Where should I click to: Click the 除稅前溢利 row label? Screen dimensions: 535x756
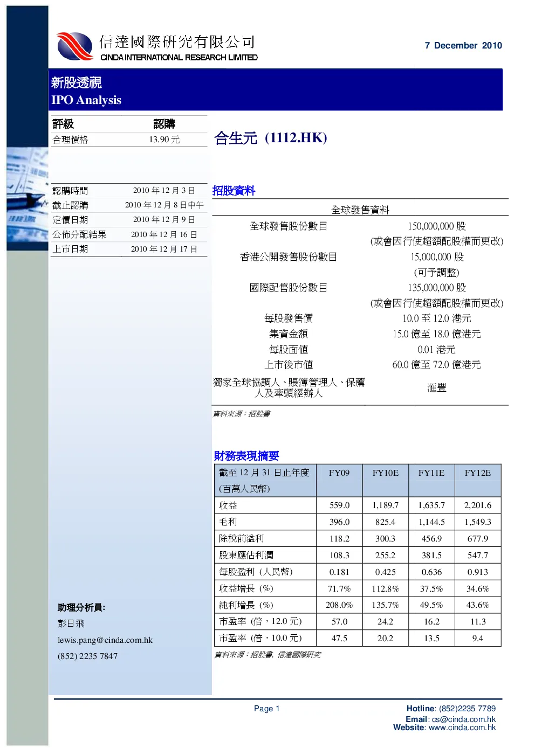point(242,539)
